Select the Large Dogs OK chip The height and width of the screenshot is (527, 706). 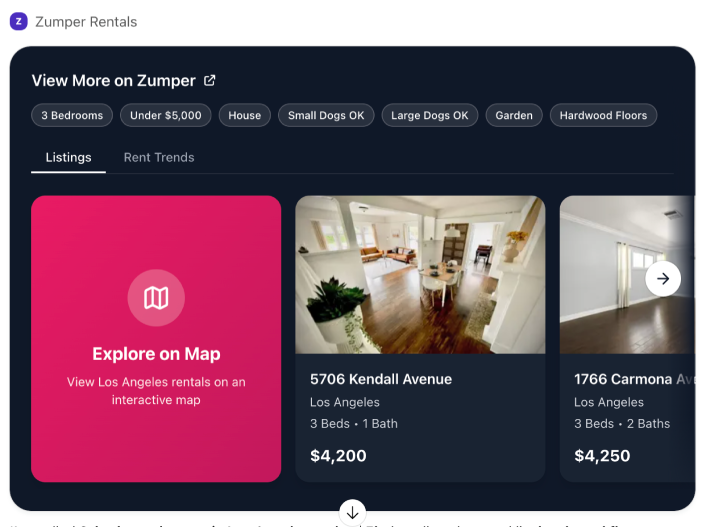click(429, 116)
